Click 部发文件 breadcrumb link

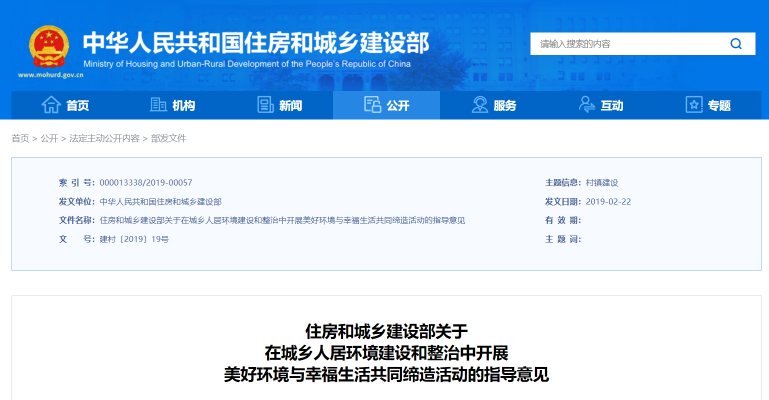pyautogui.click(x=168, y=138)
